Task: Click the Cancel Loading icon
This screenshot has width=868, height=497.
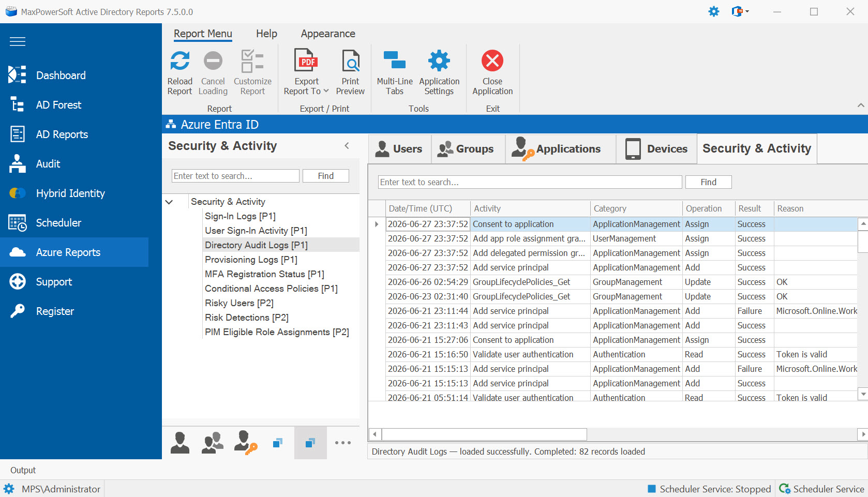Action: click(213, 61)
